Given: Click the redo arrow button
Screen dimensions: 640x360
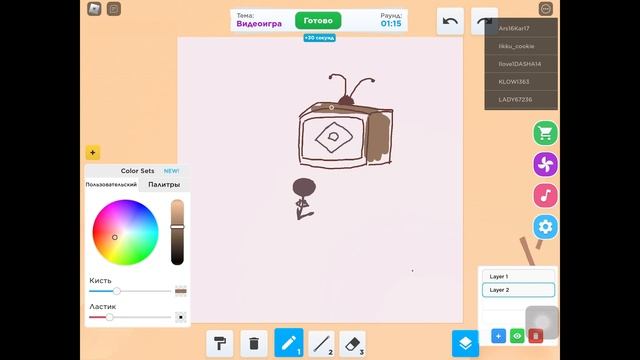Looking at the screenshot, I should point(484,21).
